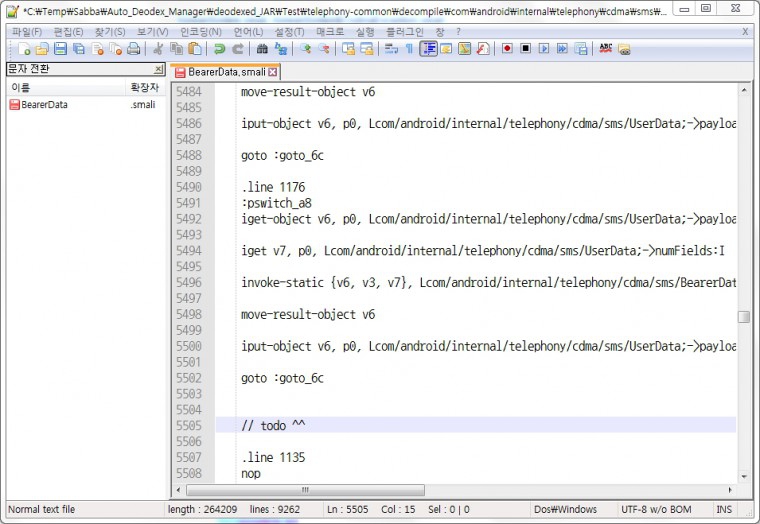Image resolution: width=760 pixels, height=524 pixels.
Task: Sort by the 확장자 column header
Action: click(x=145, y=88)
